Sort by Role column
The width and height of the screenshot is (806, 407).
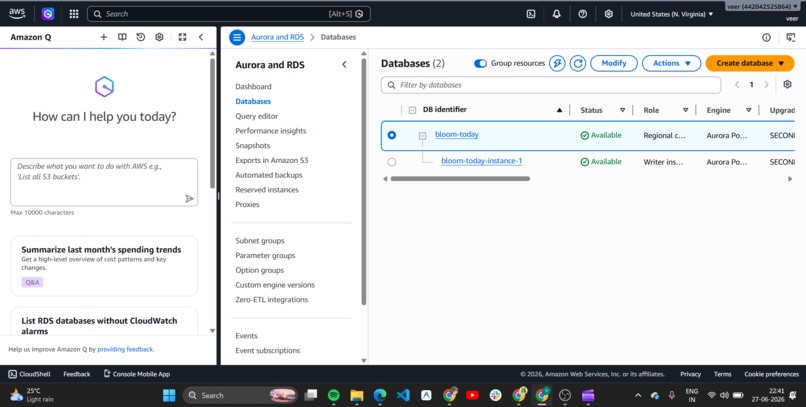coord(685,110)
